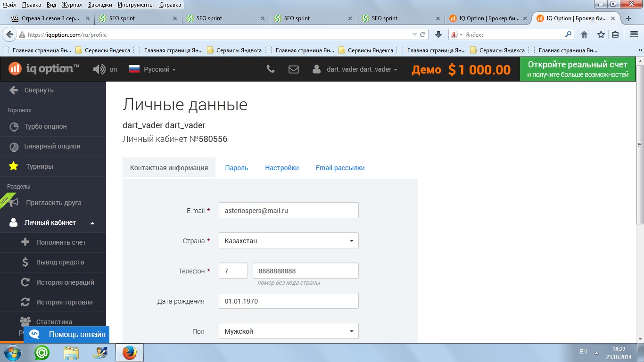This screenshot has width=644, height=362.
Task: Open a new browser tab
Action: pyautogui.click(x=628, y=18)
